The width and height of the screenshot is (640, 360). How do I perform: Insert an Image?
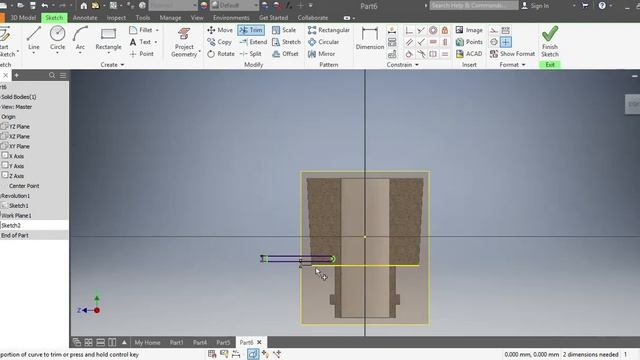[x=469, y=30]
